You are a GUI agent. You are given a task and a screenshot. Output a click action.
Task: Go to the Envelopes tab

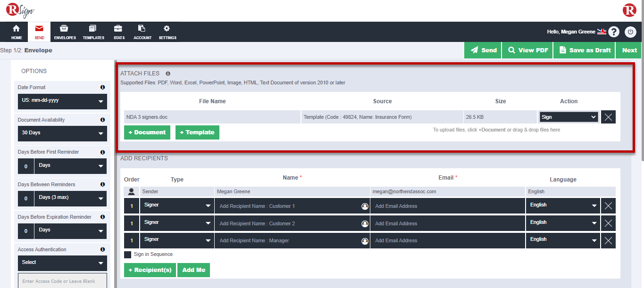(x=65, y=32)
